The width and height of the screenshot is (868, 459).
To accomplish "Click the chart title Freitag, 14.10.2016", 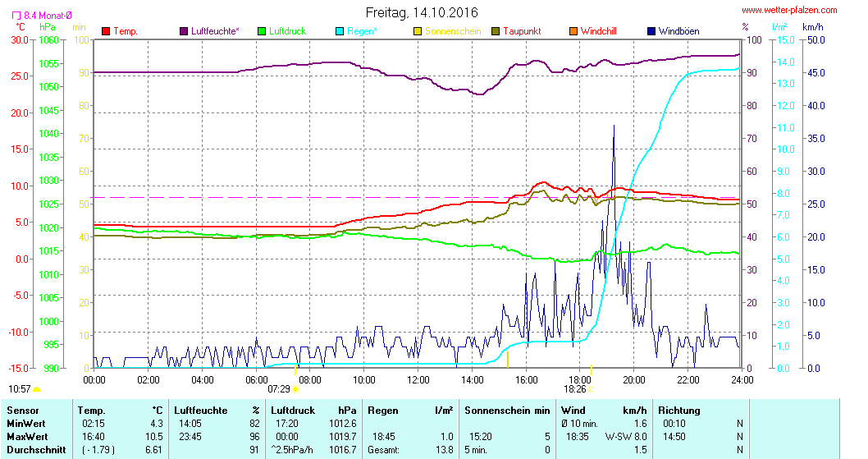I will 422,12.
